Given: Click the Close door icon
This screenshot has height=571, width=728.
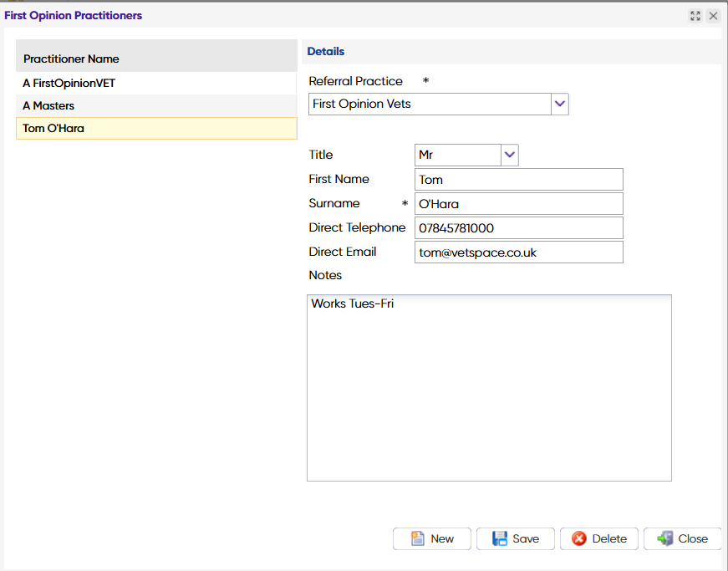Looking at the screenshot, I should 665,538.
